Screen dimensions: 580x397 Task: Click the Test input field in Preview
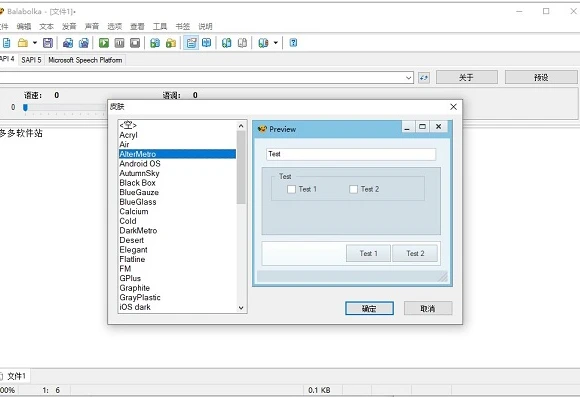tap(351, 154)
